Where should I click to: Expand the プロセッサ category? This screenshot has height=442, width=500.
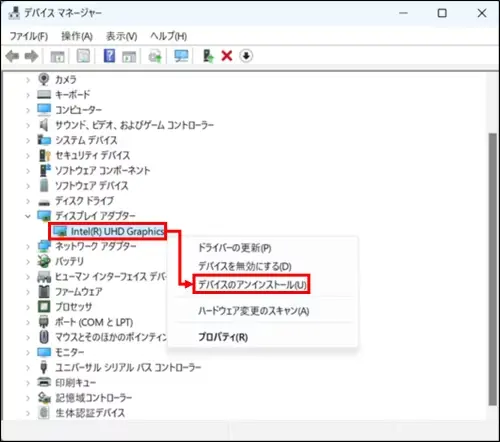point(28,307)
